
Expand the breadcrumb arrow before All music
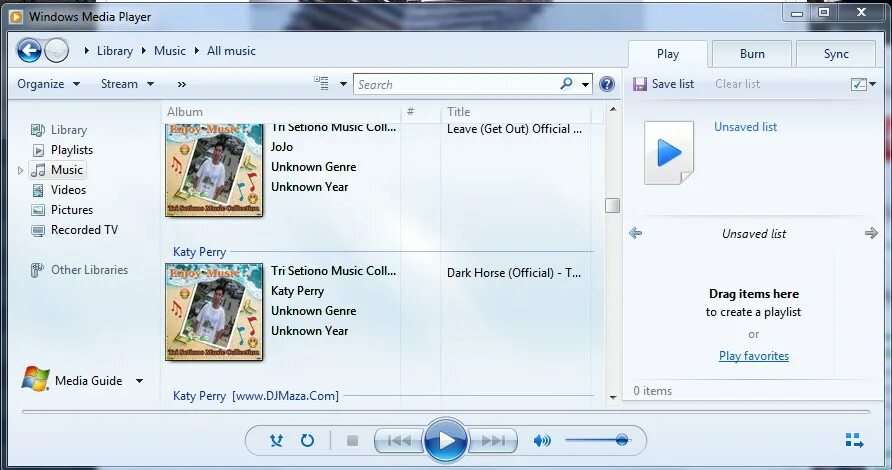(197, 51)
